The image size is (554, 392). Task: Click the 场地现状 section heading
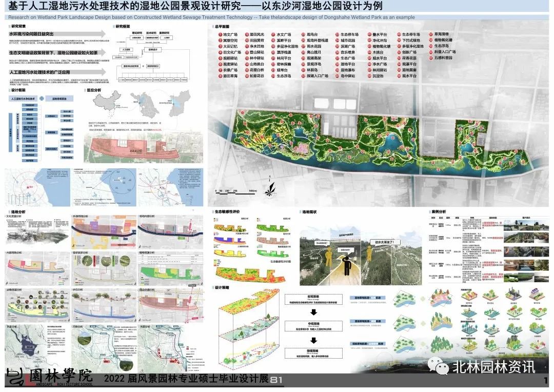point(309,212)
